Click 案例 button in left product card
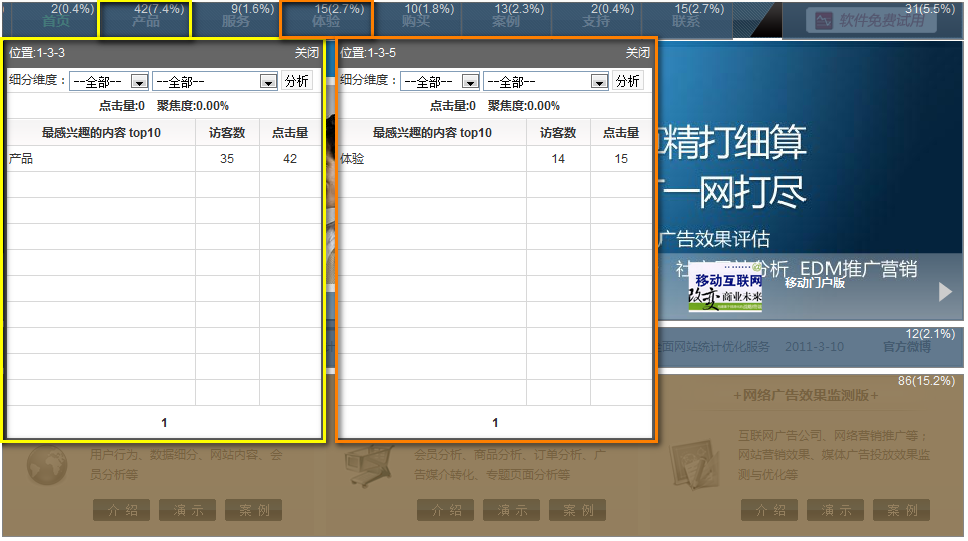 coord(254,511)
